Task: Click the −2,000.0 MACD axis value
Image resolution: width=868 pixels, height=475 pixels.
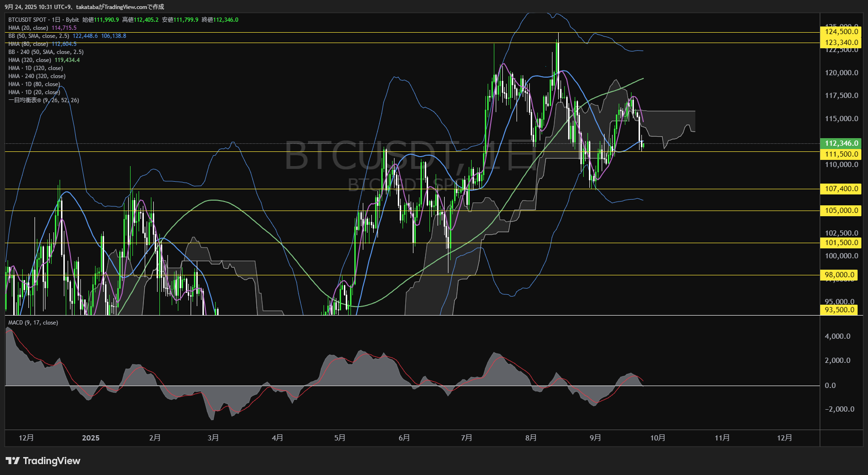Action: tap(840, 409)
